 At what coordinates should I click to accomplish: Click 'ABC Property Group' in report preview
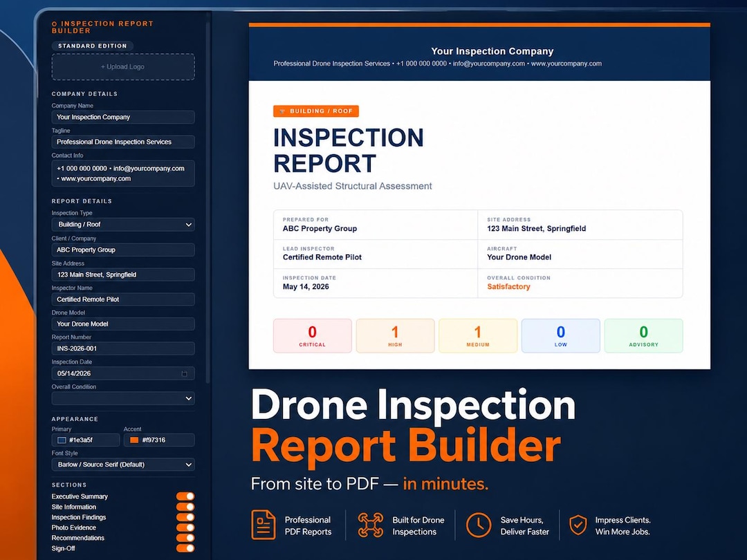pos(320,229)
